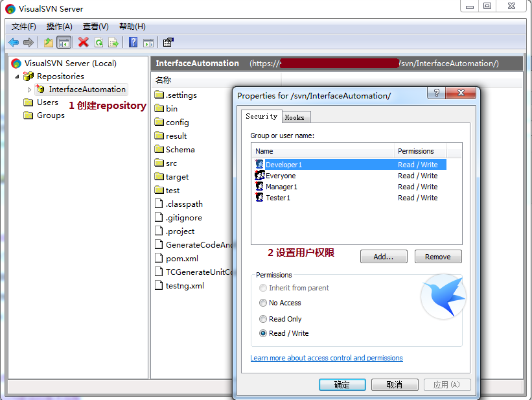
Task: Click the Permissions column header
Action: point(420,151)
